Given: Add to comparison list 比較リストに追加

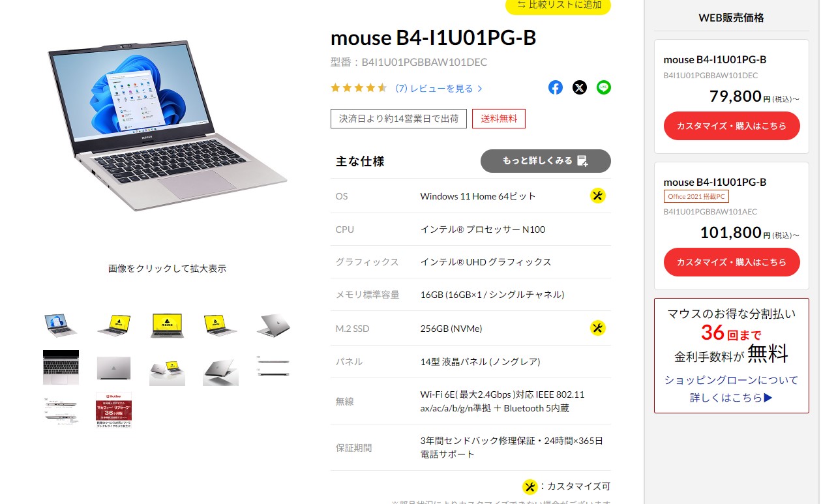Looking at the screenshot, I should (558, 5).
